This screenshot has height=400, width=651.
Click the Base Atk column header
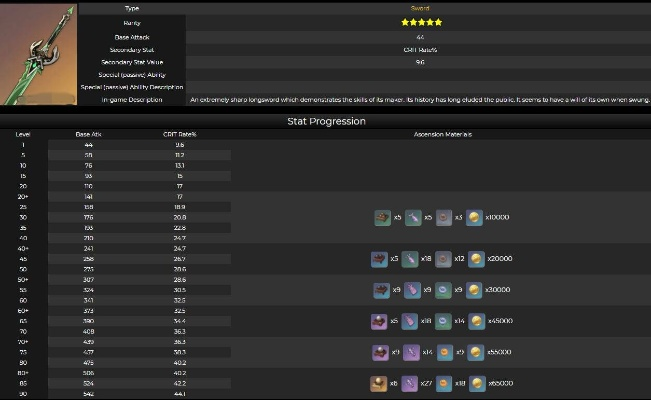click(x=89, y=134)
